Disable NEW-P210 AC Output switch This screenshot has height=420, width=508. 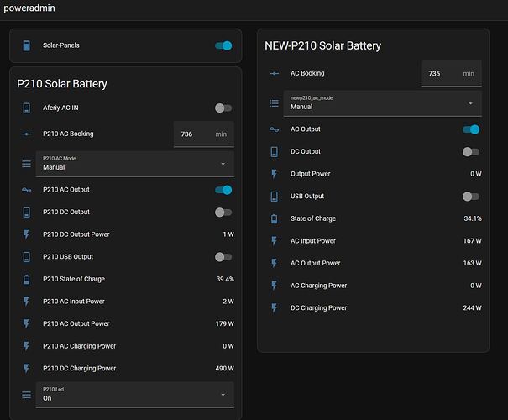pos(471,129)
